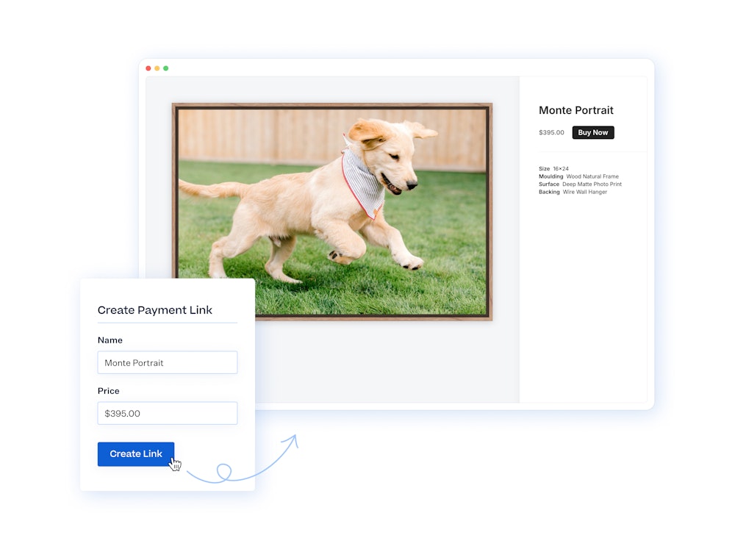Close the window with the red dot
The height and width of the screenshot is (560, 735).
tap(148, 68)
